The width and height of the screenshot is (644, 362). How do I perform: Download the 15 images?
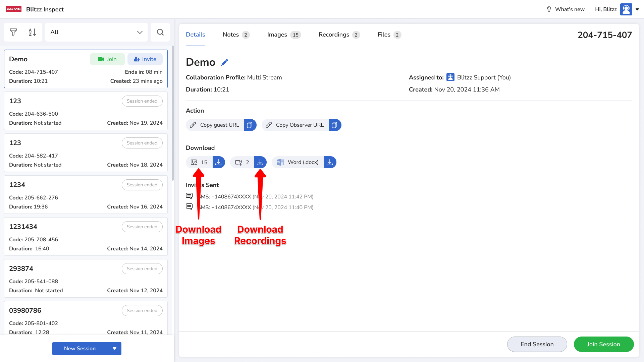[x=218, y=162]
